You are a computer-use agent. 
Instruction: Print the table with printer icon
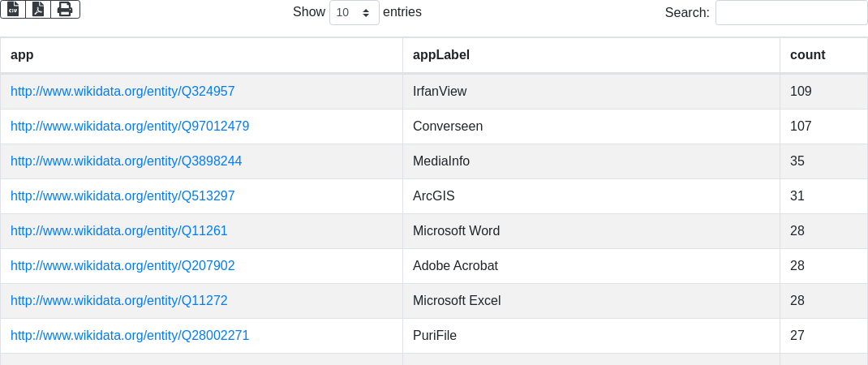[65, 10]
